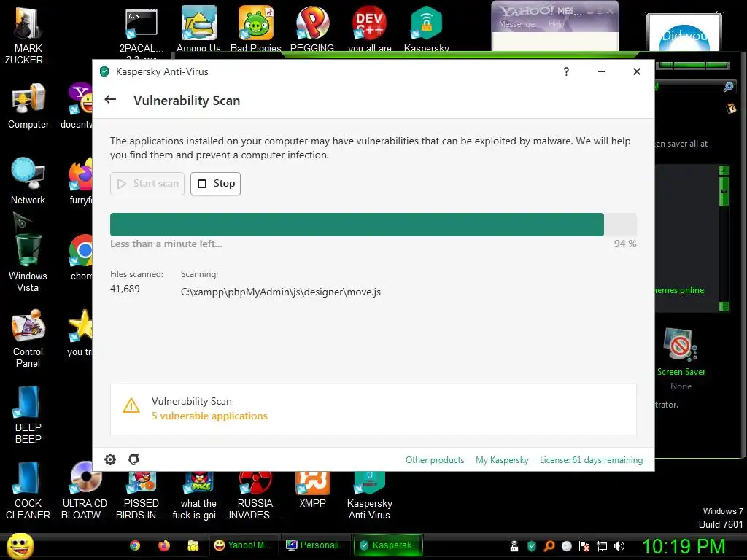Open COCK CLEANER desktop icon

coord(28,491)
